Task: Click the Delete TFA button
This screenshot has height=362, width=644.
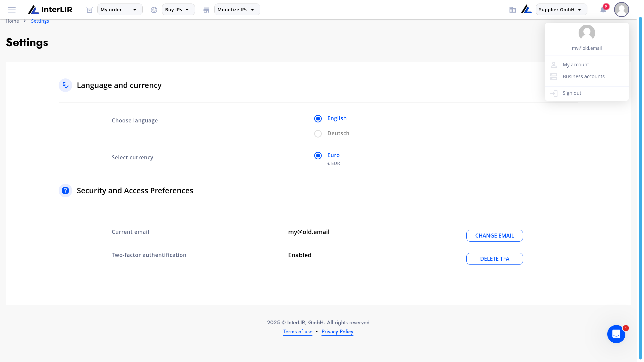Action: point(495,259)
